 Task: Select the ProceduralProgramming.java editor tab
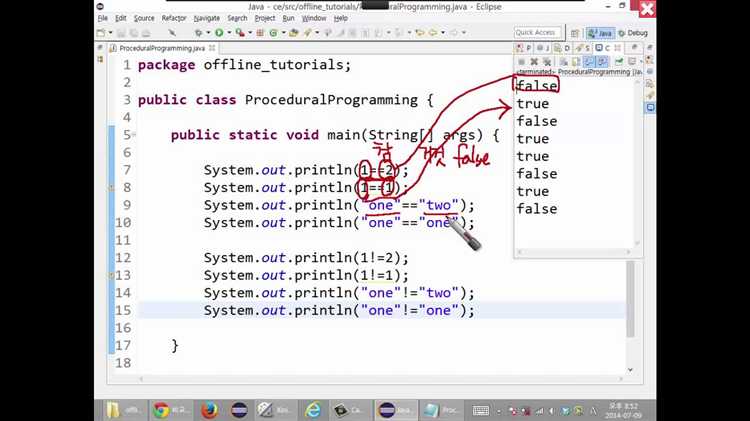[x=162, y=48]
